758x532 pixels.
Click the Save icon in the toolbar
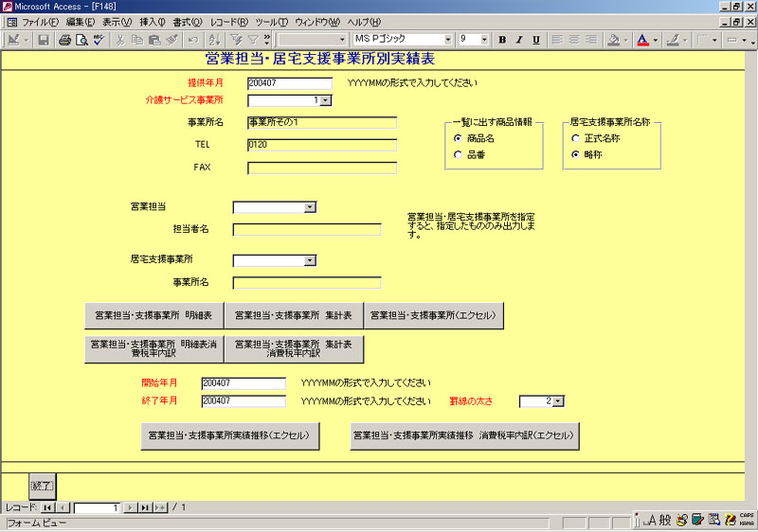click(x=45, y=40)
